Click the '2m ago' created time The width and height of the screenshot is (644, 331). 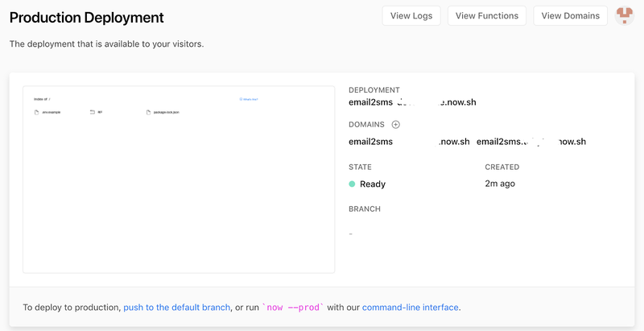(500, 184)
